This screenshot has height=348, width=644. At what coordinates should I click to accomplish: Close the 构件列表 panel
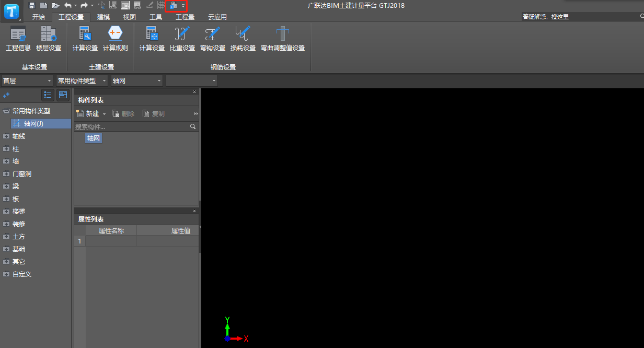click(194, 92)
